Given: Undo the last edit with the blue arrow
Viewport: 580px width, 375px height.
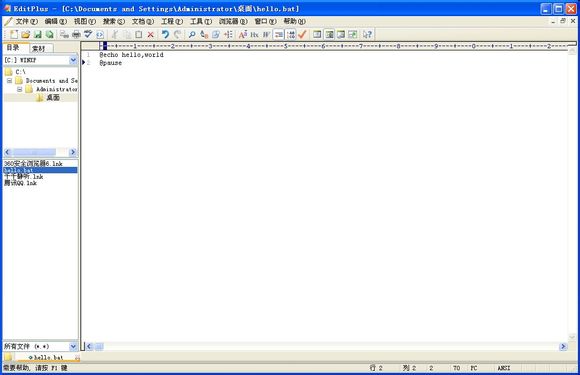Looking at the screenshot, I should tap(165, 34).
